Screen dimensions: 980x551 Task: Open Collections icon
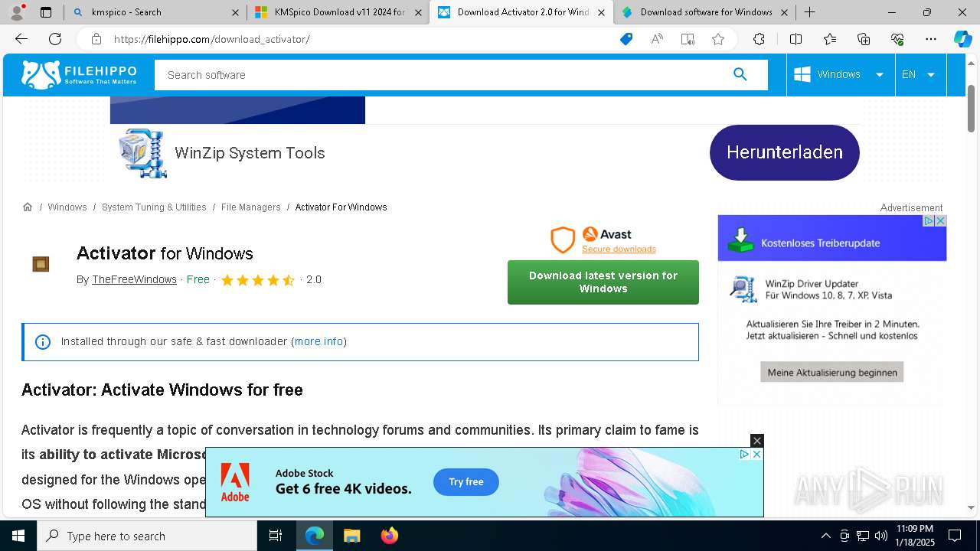(x=864, y=39)
